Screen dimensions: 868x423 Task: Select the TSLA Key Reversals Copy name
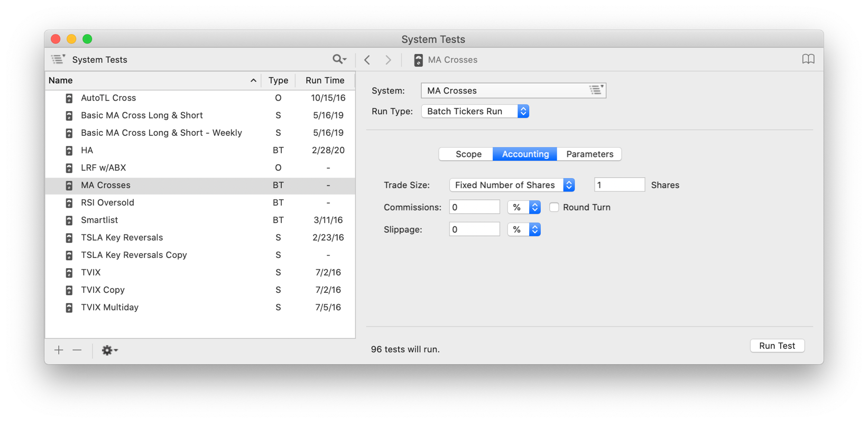click(x=134, y=255)
